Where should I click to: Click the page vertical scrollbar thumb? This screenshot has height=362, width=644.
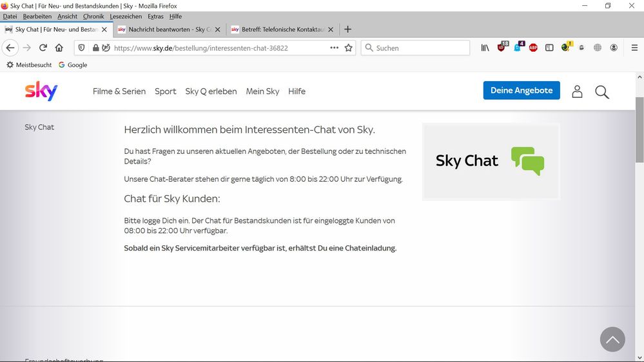click(x=639, y=129)
